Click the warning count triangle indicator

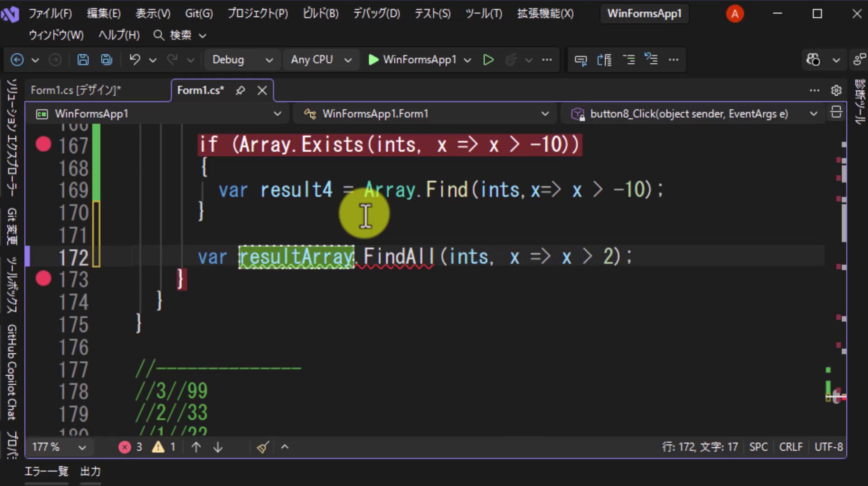coord(164,447)
